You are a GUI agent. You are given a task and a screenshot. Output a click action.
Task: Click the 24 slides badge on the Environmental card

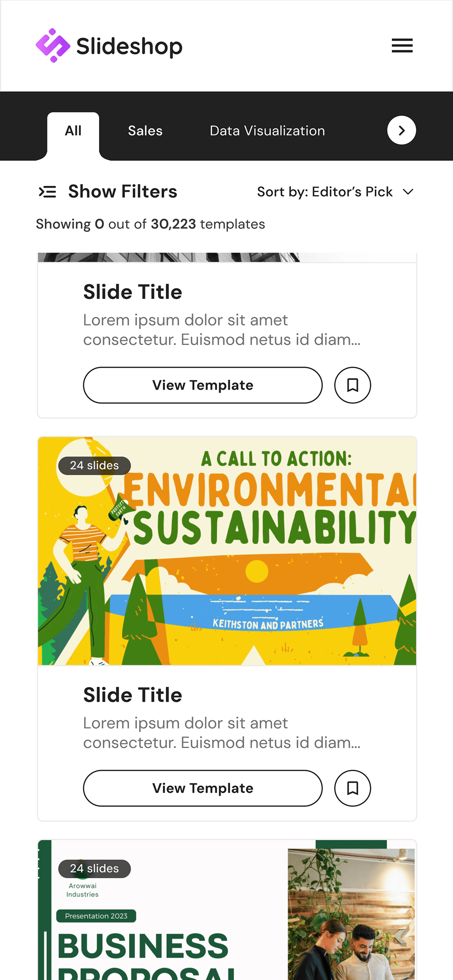pos(94,465)
